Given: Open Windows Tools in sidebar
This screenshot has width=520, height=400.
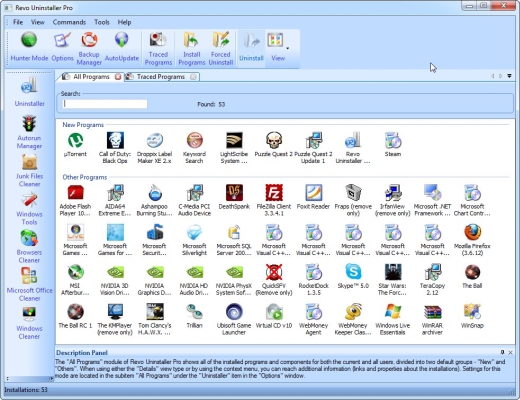Looking at the screenshot, I should tap(29, 209).
